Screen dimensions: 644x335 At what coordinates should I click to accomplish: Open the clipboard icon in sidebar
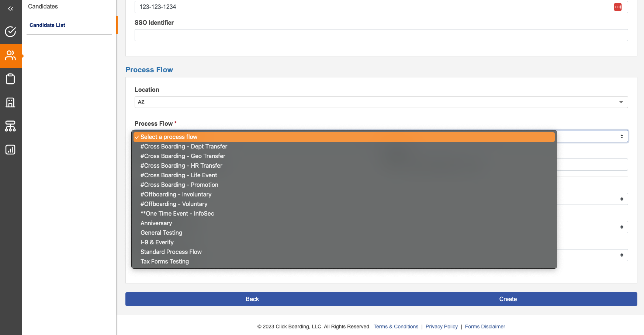click(11, 79)
